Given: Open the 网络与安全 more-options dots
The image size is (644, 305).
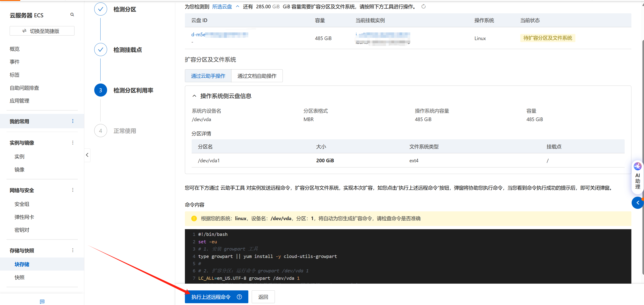Looking at the screenshot, I should (x=73, y=190).
